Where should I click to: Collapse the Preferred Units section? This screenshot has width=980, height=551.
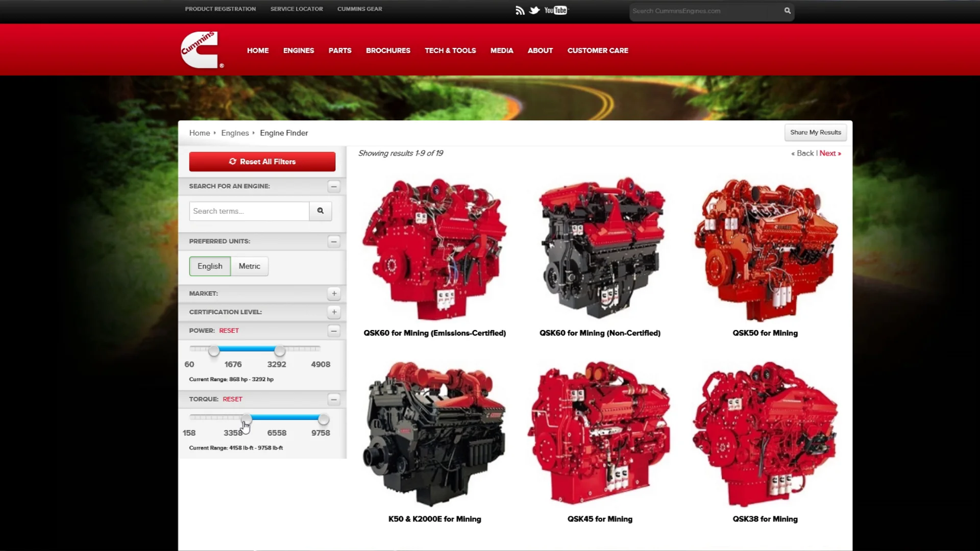point(334,241)
